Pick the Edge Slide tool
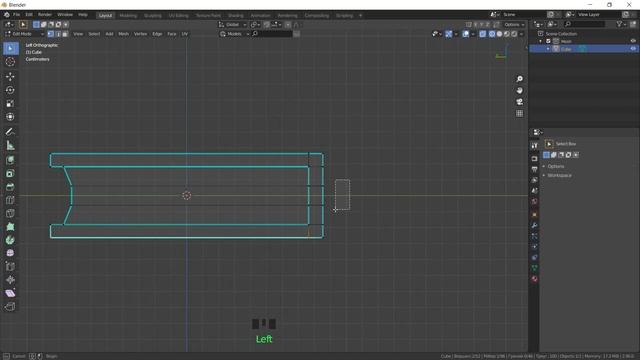 coord(11,267)
